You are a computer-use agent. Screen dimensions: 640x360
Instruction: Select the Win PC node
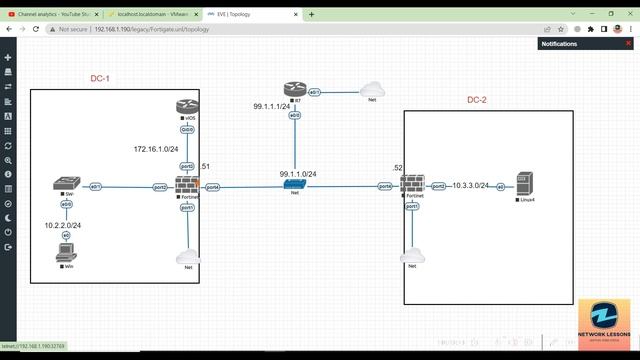[x=66, y=253]
